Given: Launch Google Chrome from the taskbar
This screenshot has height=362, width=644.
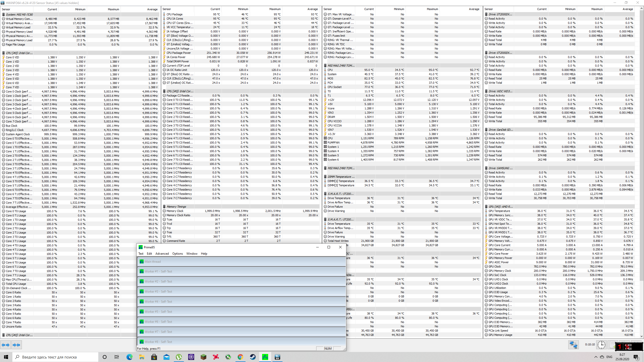Looking at the screenshot, I should point(240,357).
